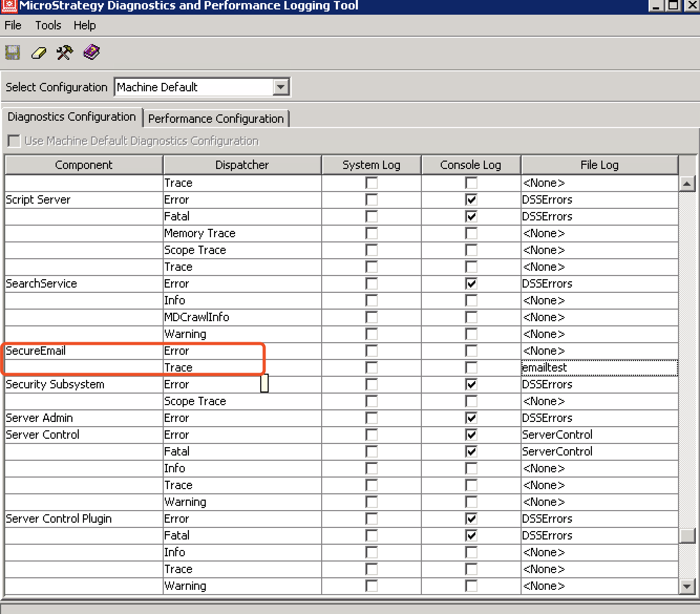The image size is (700, 614).
Task: Uncheck Console Log for Script Server Error
Action: [x=471, y=199]
